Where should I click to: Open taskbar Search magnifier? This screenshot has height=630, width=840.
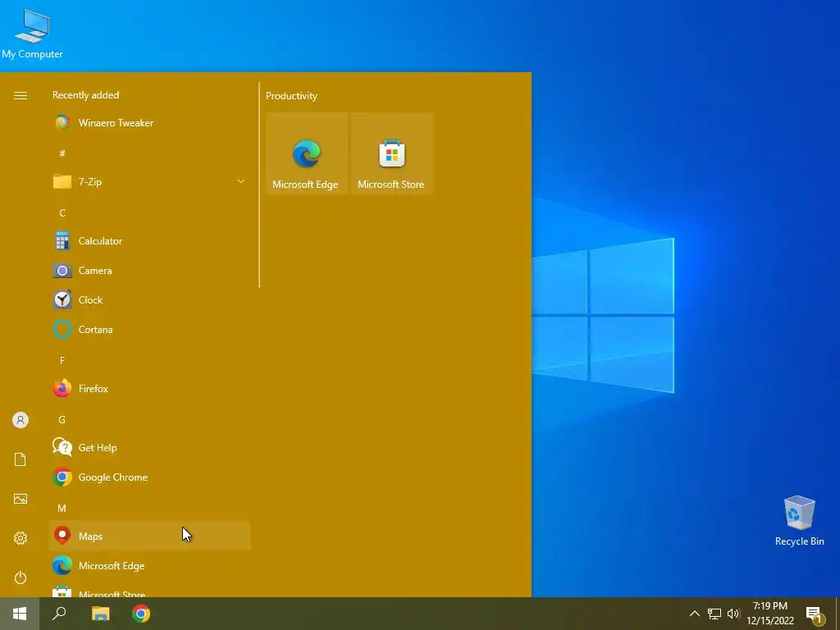click(59, 614)
